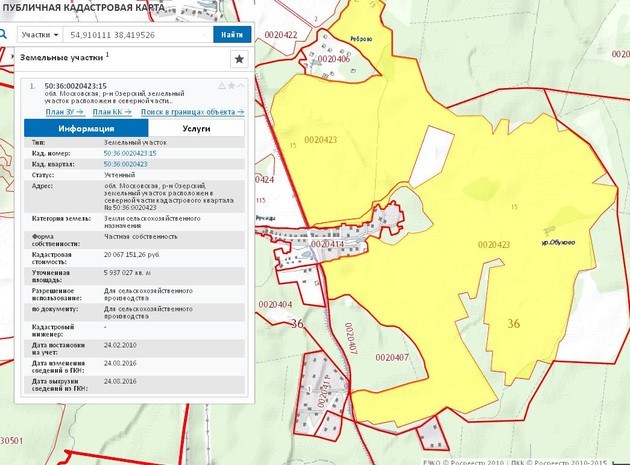
Task: Open the Участки search type dropdown
Action: [40, 35]
